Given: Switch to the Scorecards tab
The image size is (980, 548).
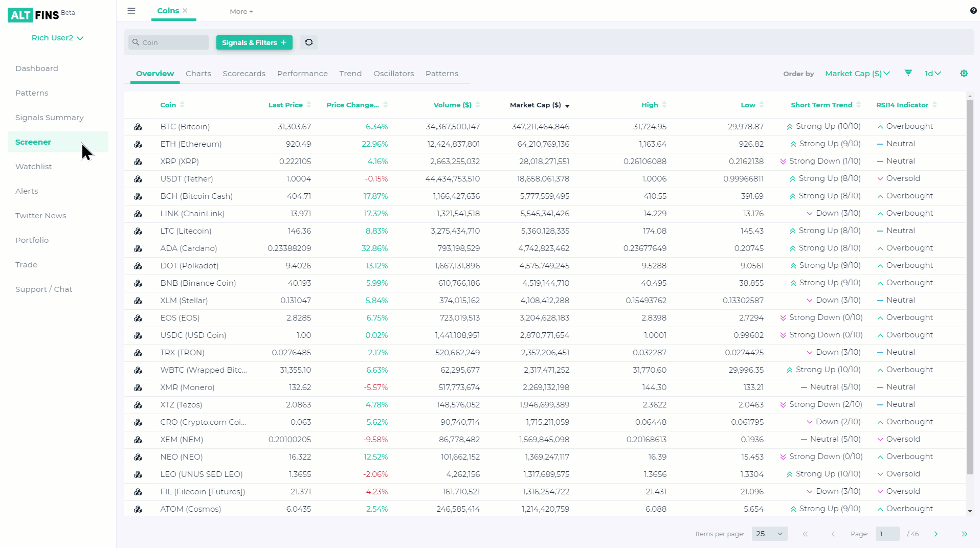Looking at the screenshot, I should pyautogui.click(x=244, y=74).
